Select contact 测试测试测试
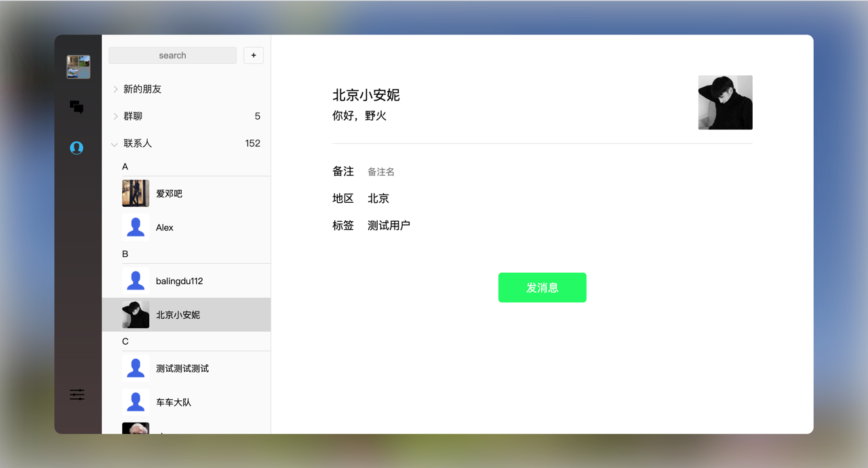Image resolution: width=868 pixels, height=468 pixels. [186, 368]
